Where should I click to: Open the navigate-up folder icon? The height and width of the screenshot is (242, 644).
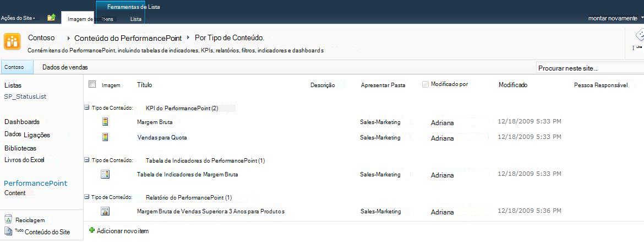51,17
